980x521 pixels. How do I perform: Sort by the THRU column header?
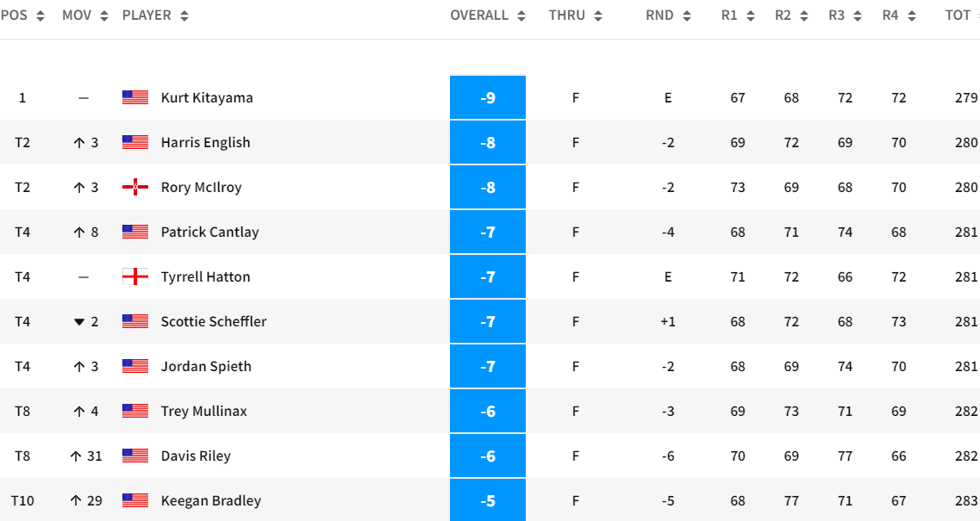[575, 16]
